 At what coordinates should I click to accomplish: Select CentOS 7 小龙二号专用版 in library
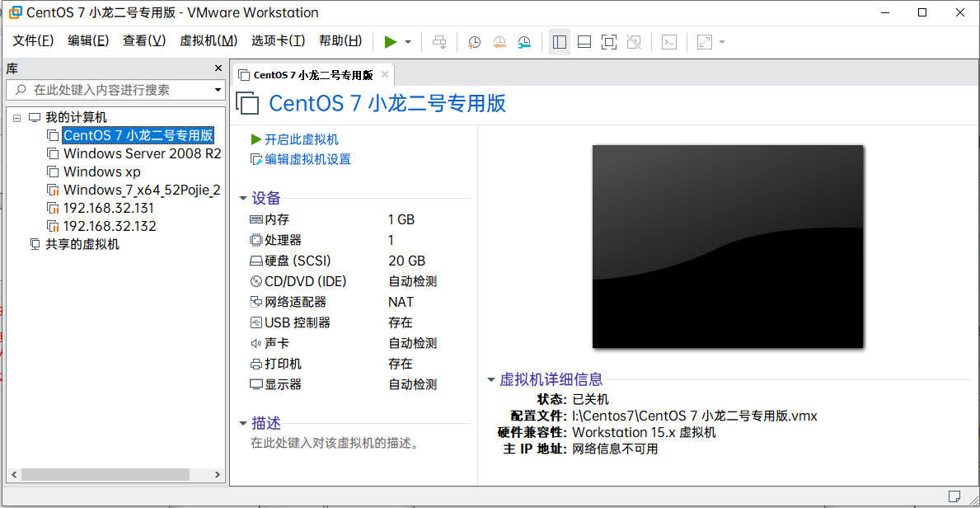pyautogui.click(x=138, y=135)
